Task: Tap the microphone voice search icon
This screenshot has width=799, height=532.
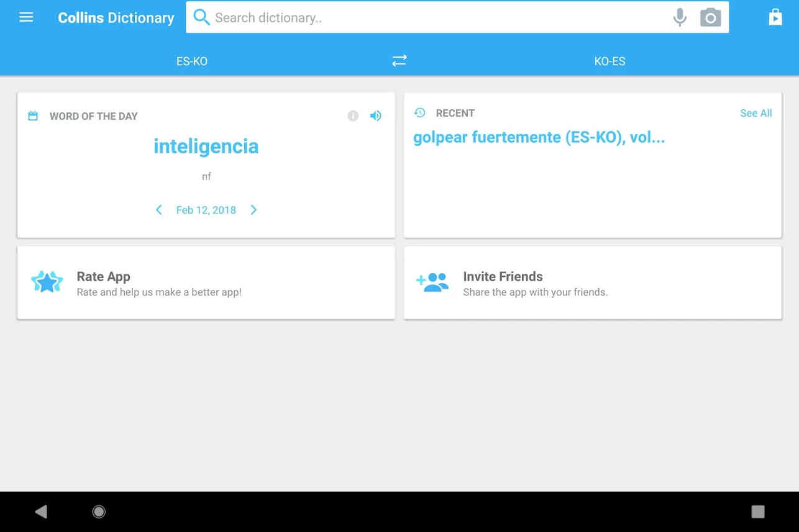Action: click(x=680, y=17)
